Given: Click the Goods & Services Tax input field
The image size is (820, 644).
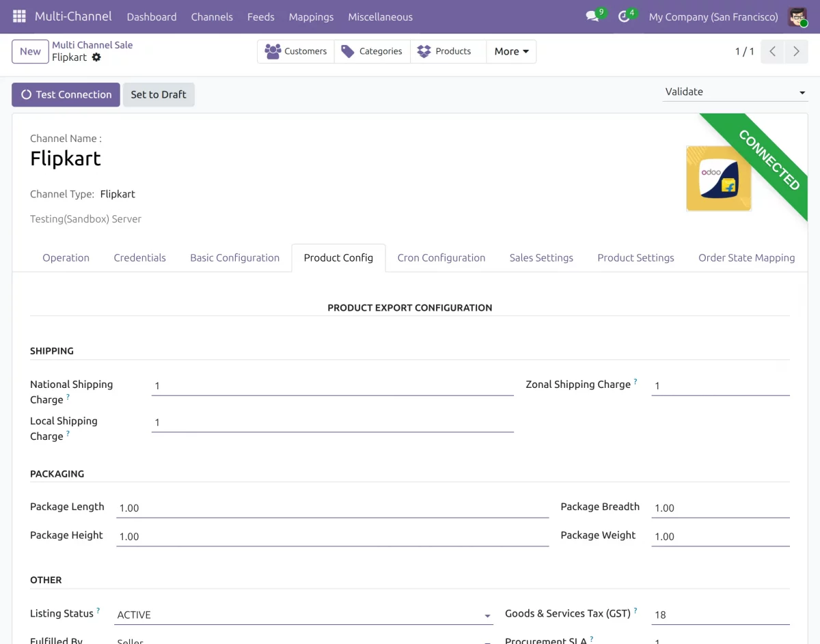Looking at the screenshot, I should 720,615.
